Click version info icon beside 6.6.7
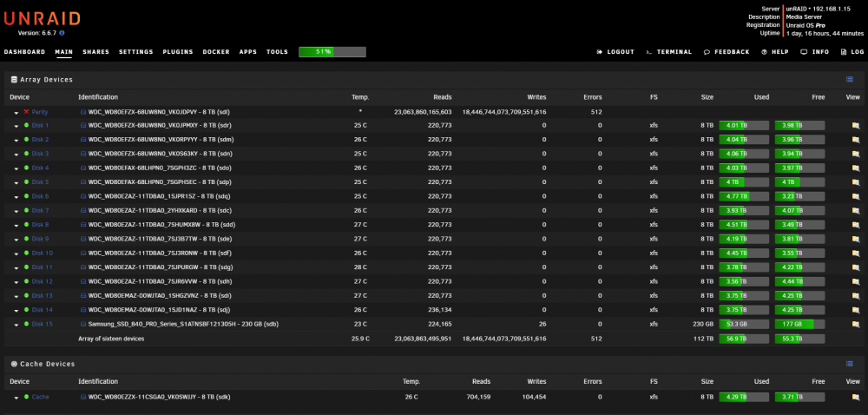 coord(62,33)
